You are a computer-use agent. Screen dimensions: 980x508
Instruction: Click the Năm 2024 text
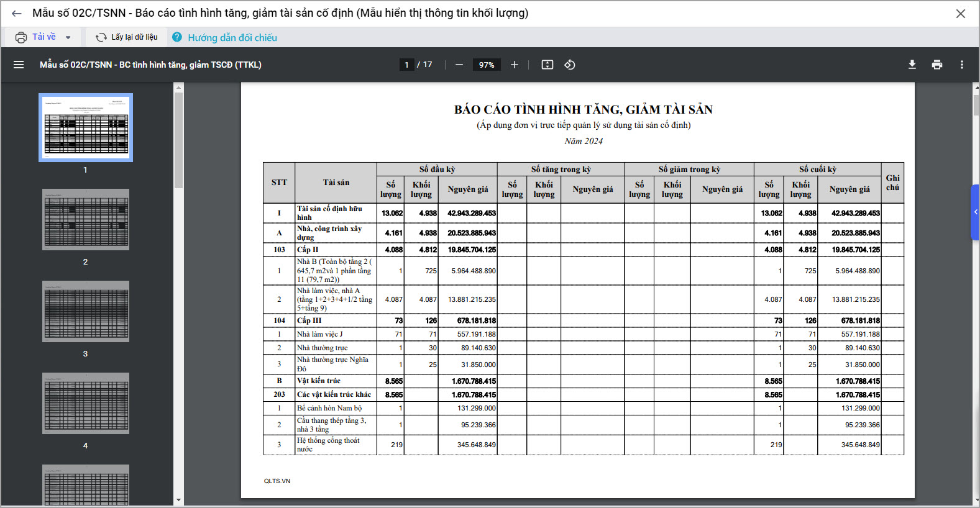coord(584,141)
